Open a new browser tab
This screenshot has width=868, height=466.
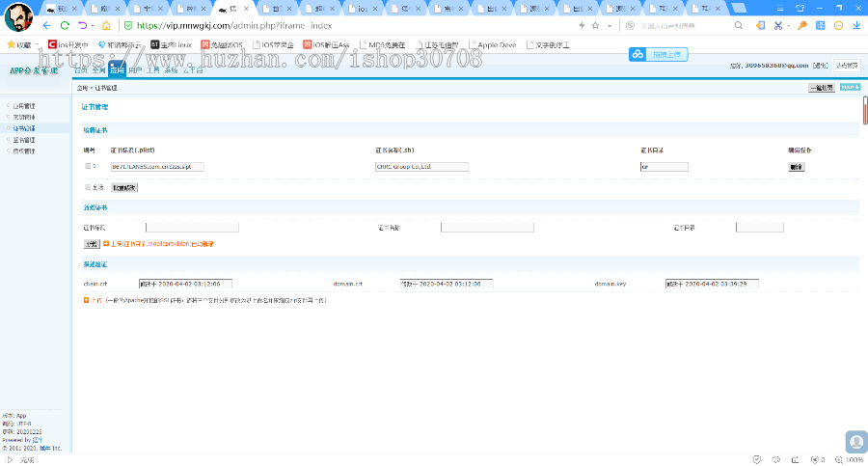739,8
